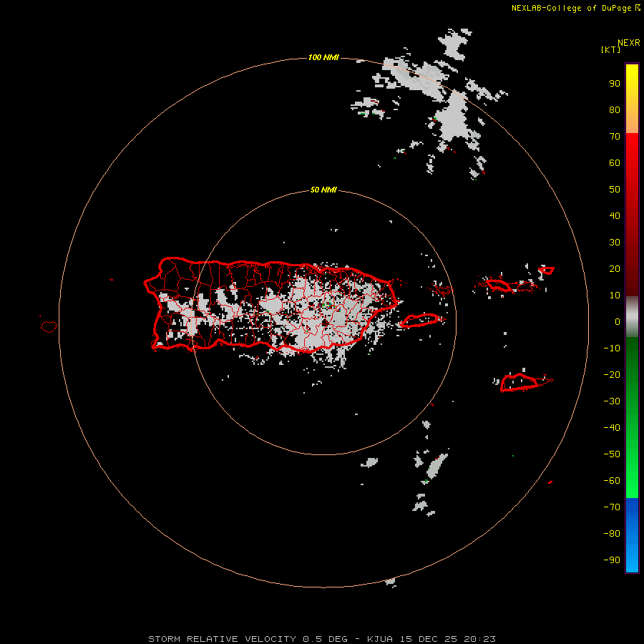644x644 pixels.
Task: Select the -50 value on velocity scale
Action: coord(612,454)
